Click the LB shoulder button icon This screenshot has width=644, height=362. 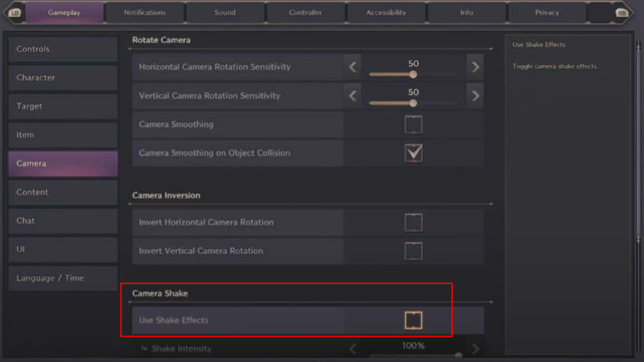coord(15,13)
